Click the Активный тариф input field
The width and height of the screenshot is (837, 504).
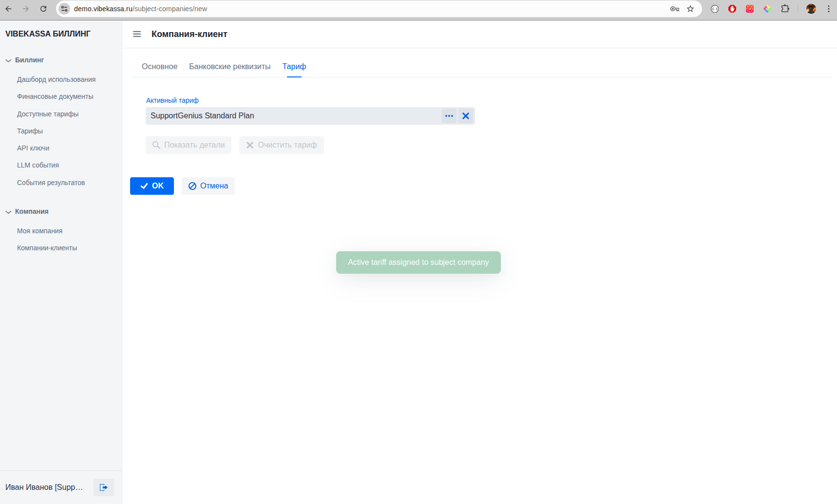coord(292,116)
